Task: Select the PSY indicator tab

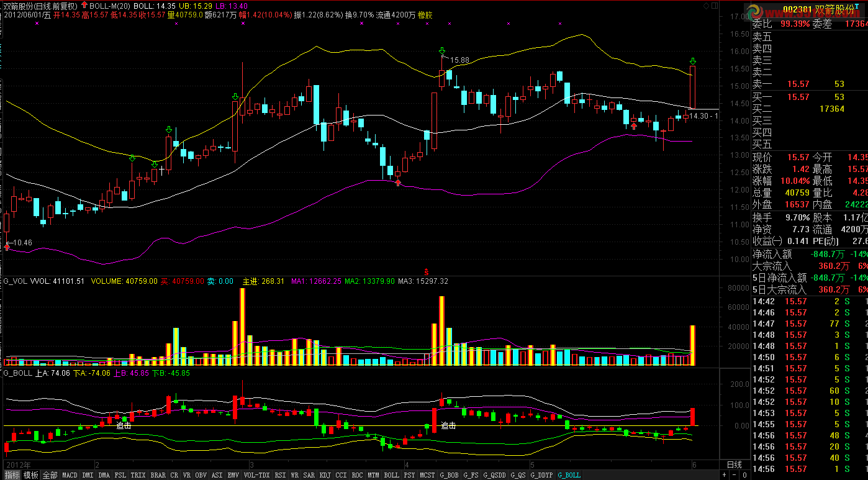Action: pyautogui.click(x=409, y=475)
